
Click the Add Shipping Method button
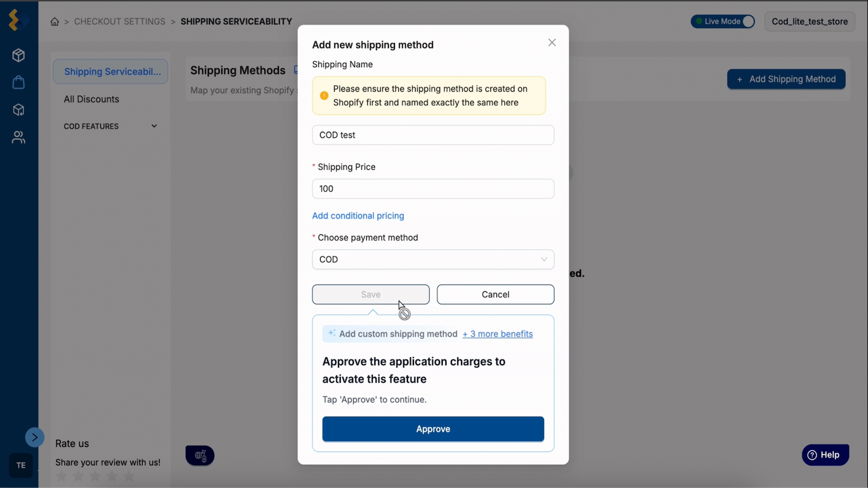click(x=786, y=79)
